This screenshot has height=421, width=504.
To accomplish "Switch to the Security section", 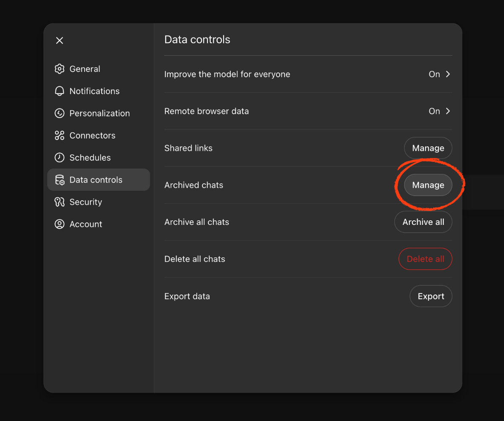I will [85, 202].
